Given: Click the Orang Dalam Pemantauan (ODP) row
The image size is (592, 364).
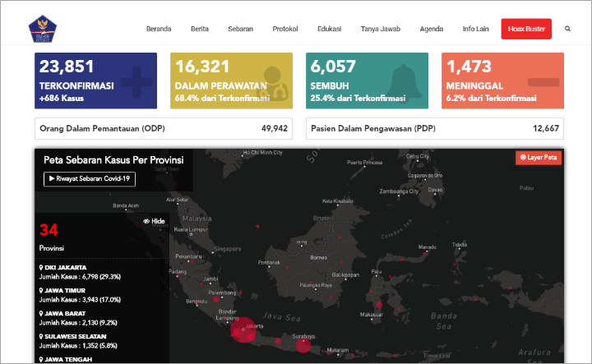Looking at the screenshot, I should 164,129.
